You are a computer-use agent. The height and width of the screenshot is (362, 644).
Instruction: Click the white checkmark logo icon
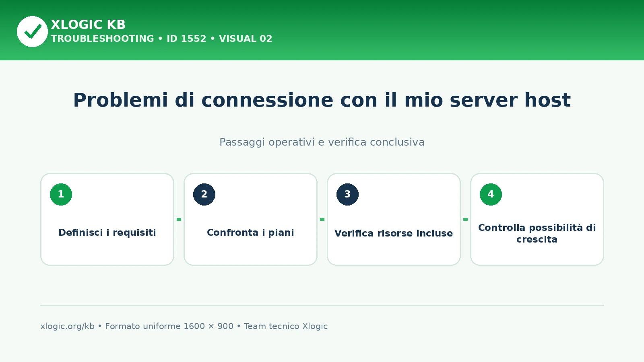(32, 31)
